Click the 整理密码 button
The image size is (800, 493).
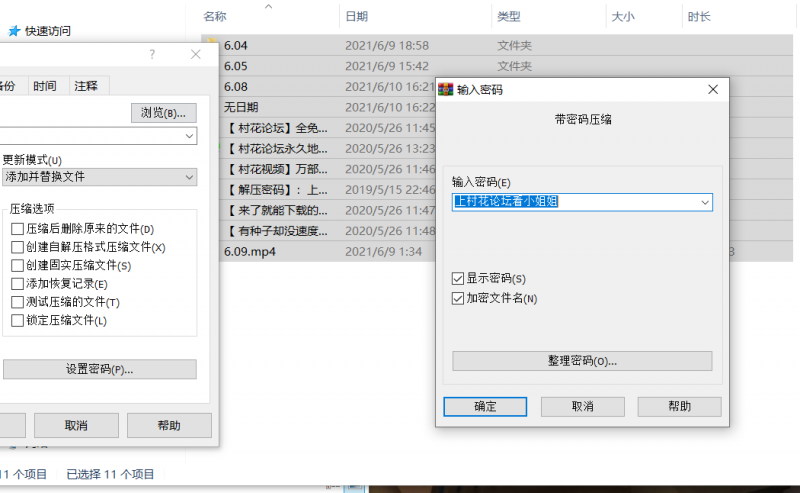click(x=582, y=360)
